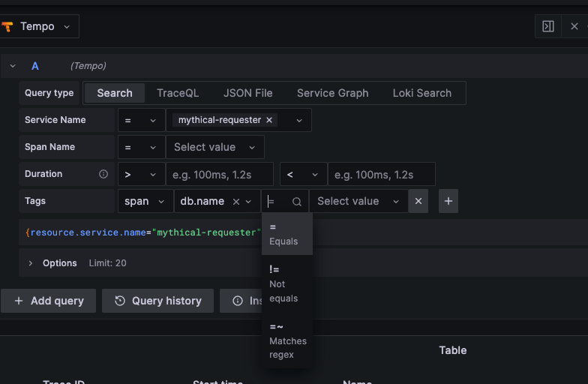
Task: Click the Duration info icon
Action: (x=103, y=174)
